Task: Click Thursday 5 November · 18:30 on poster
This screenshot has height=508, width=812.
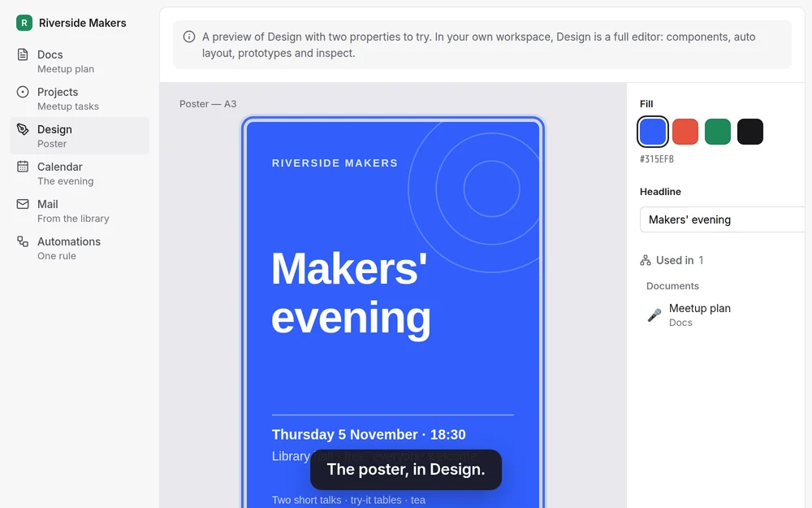Action: (369, 434)
